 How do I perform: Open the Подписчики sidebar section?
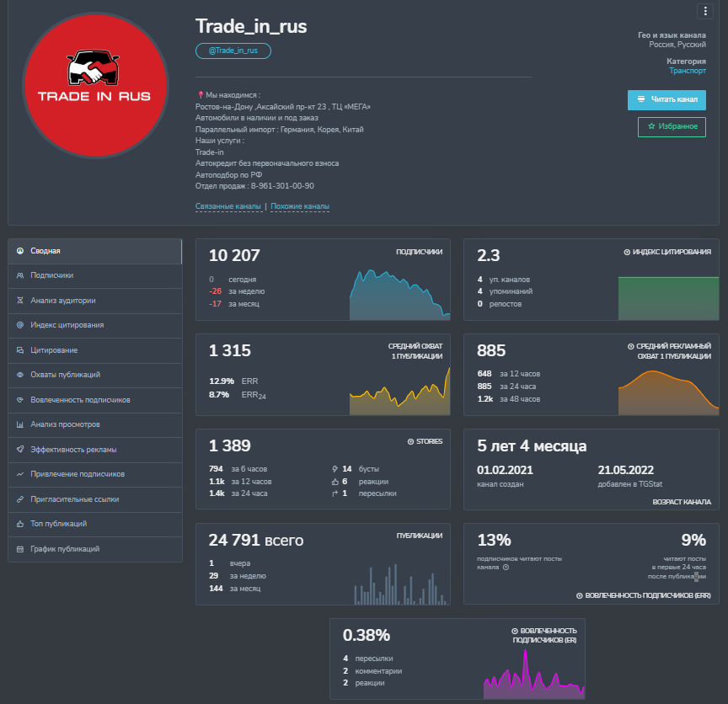(x=94, y=275)
